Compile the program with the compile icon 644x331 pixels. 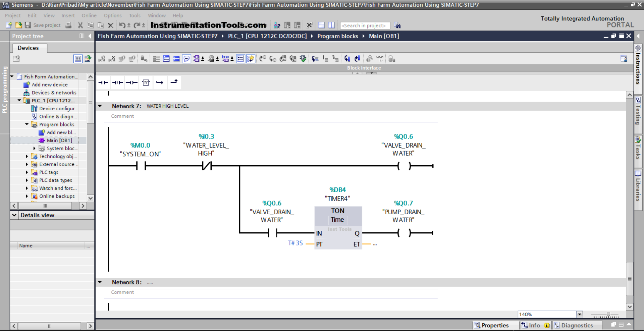[x=303, y=59]
